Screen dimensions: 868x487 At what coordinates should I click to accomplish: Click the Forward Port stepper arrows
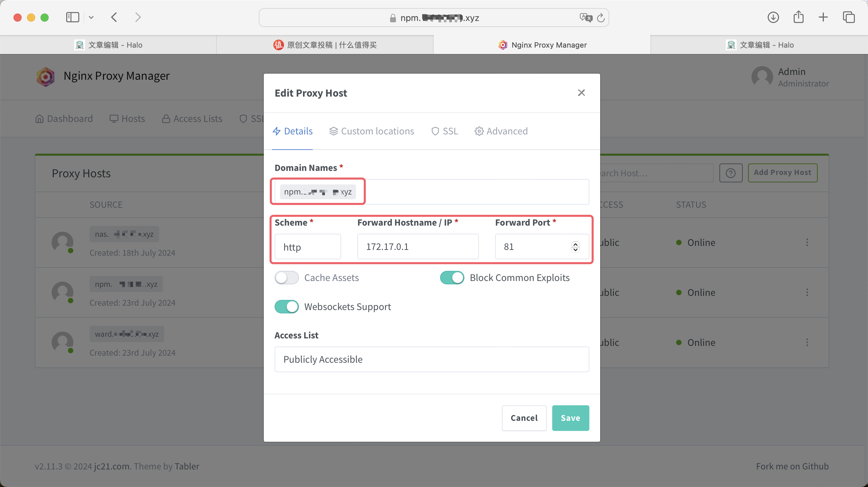576,247
